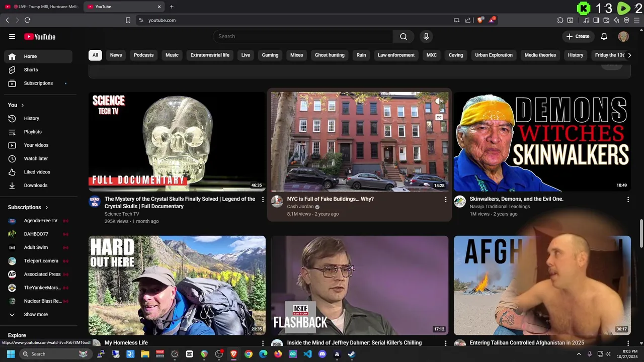Open the Windows Start menu

coord(11,354)
